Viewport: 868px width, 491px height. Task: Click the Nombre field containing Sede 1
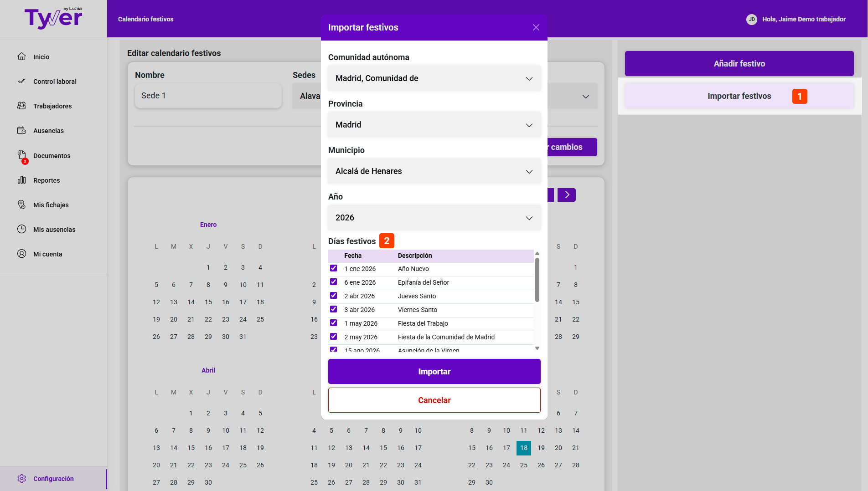point(208,96)
